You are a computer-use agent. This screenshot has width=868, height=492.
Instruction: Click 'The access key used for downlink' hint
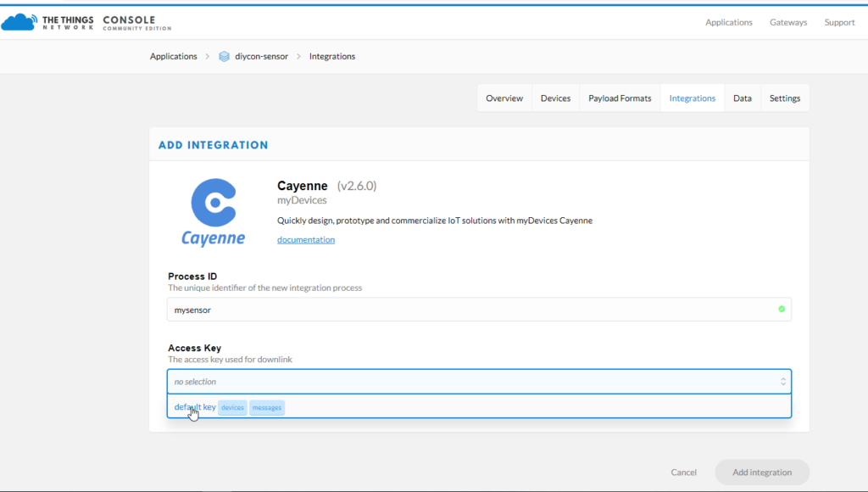point(230,359)
